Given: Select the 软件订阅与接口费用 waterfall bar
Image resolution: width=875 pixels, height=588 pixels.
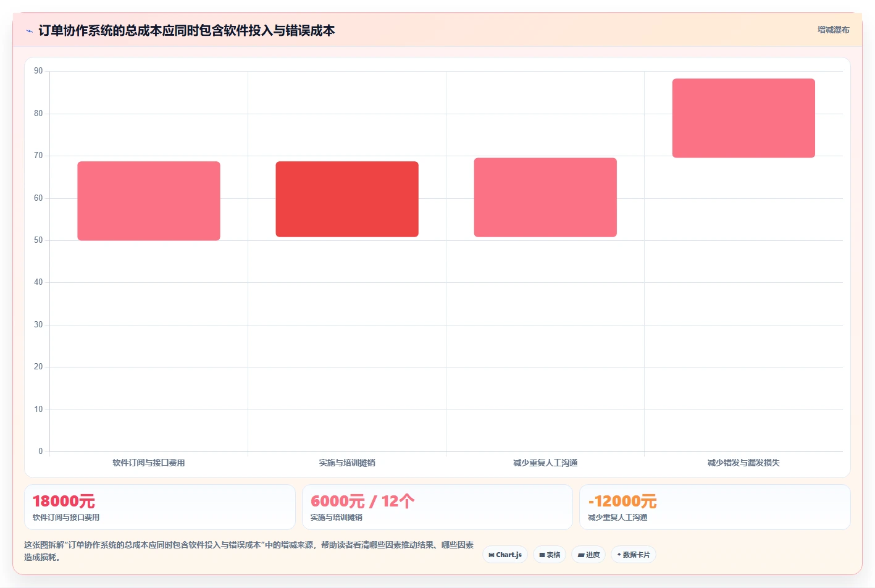Looking at the screenshot, I should [149, 201].
